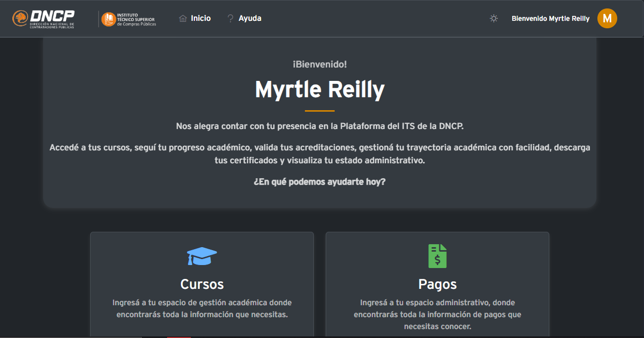Click the ¡Bienvenido! greeting text
The width and height of the screenshot is (644, 338).
click(320, 64)
